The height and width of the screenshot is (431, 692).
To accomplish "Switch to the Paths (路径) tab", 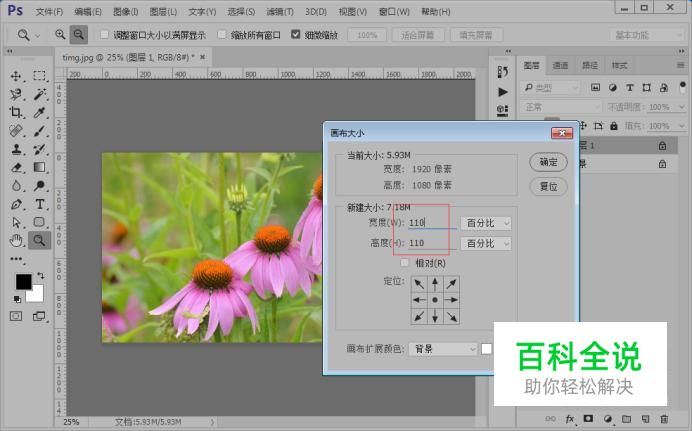I will [590, 66].
